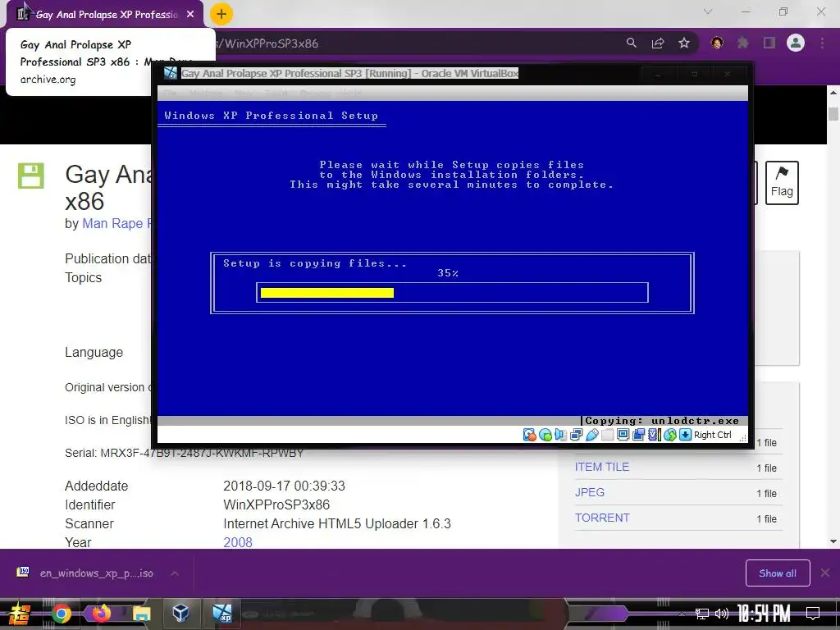Click the yellow setup copying progress bar
The height and width of the screenshot is (630, 840).
(x=326, y=293)
